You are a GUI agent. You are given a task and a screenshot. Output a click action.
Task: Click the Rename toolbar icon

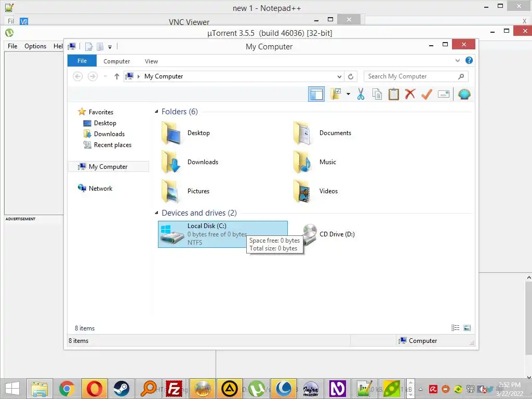[444, 94]
